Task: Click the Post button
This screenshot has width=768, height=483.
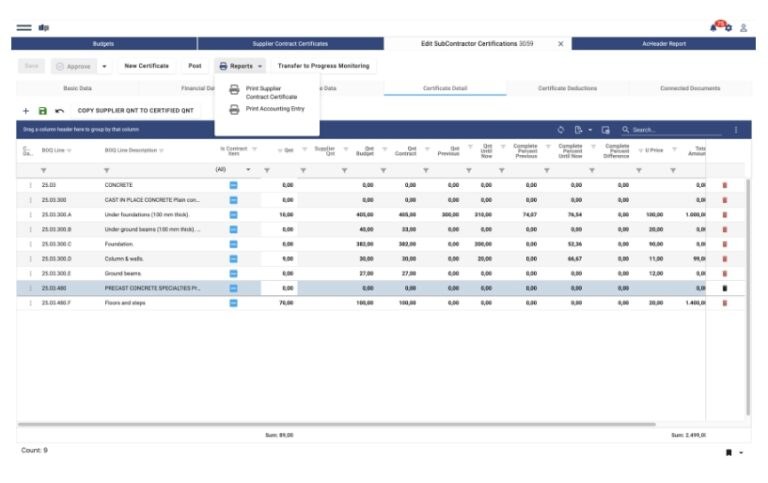Action: pyautogui.click(x=195, y=66)
